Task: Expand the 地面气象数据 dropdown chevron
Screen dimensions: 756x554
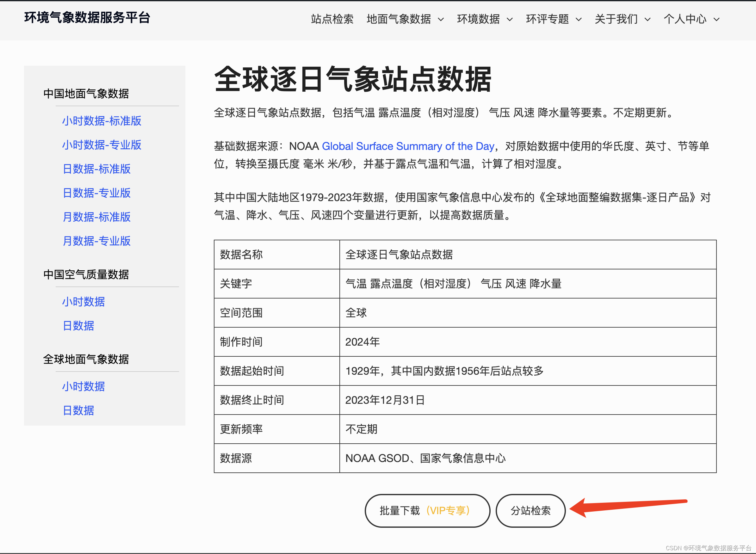Action: 441,20
